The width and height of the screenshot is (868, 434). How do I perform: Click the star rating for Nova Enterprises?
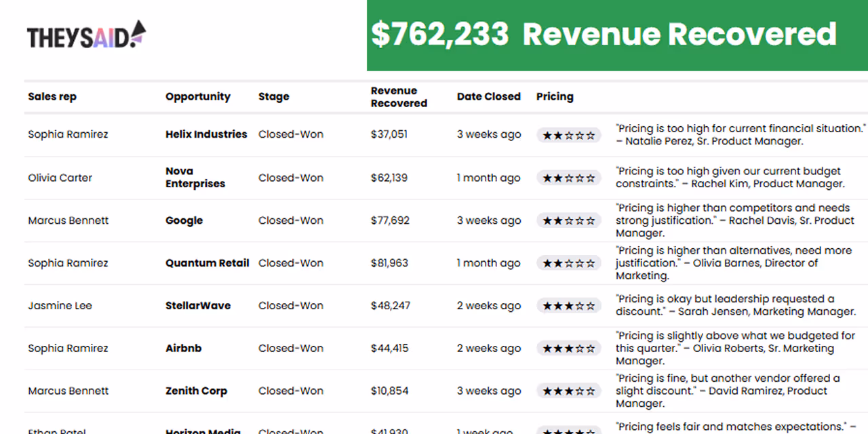(x=569, y=178)
